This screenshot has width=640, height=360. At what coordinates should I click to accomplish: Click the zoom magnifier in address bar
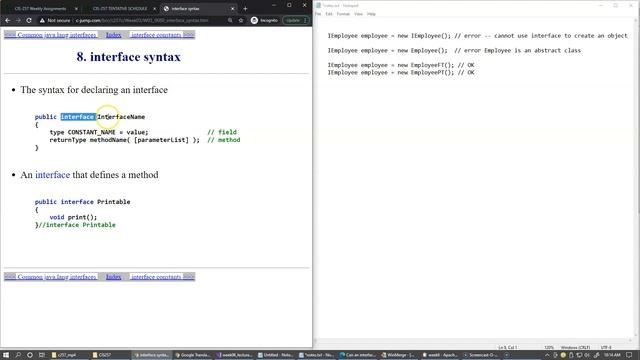point(230,20)
